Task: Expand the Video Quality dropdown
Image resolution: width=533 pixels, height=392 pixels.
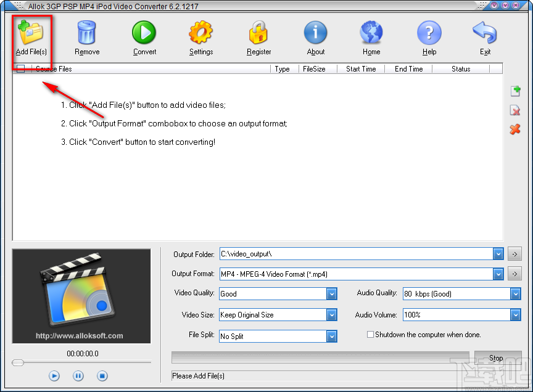Action: tap(332, 294)
